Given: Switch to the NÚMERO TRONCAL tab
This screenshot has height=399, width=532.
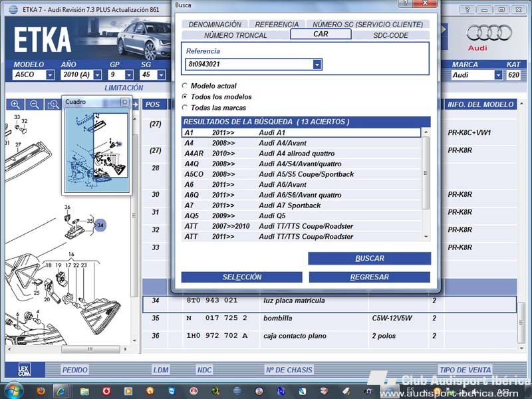Looking at the screenshot, I should [235, 35].
